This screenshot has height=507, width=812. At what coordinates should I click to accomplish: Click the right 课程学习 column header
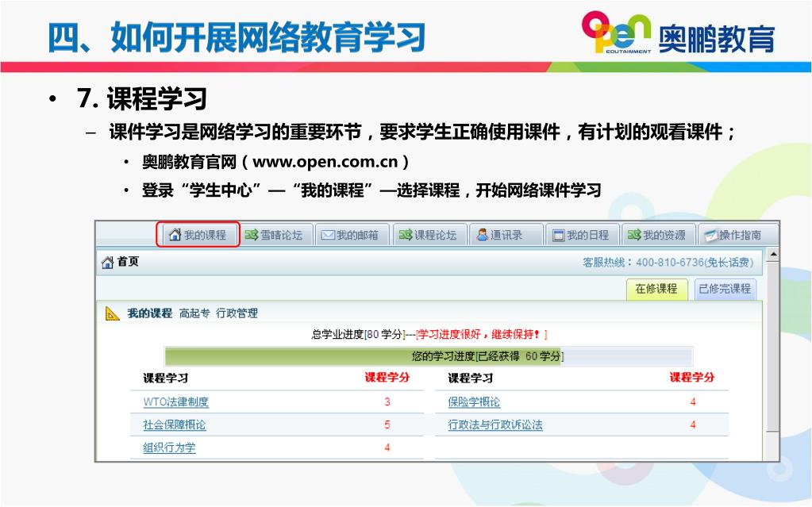[x=470, y=378]
